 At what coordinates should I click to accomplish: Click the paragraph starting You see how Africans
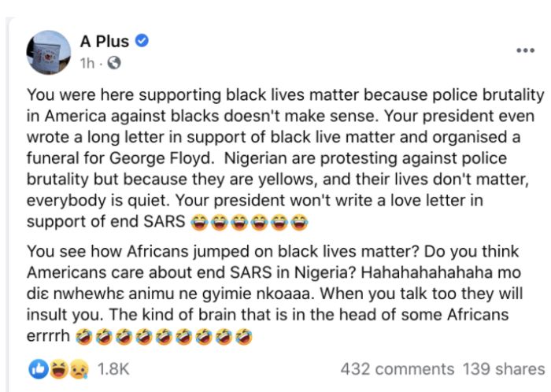[275, 294]
